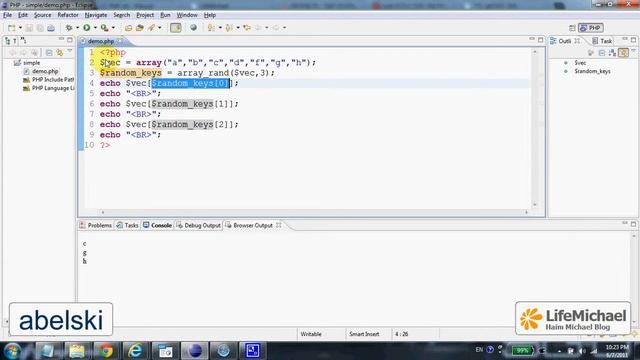Close the Browser Output tab
This screenshot has height=360, width=640.
click(x=278, y=225)
